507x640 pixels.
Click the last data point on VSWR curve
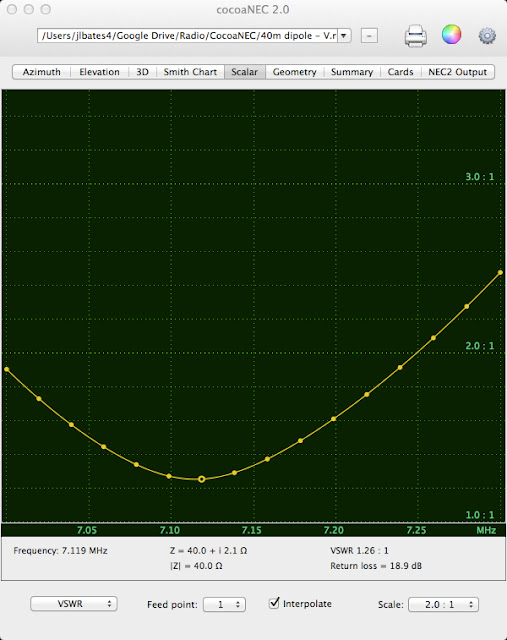(x=500, y=272)
